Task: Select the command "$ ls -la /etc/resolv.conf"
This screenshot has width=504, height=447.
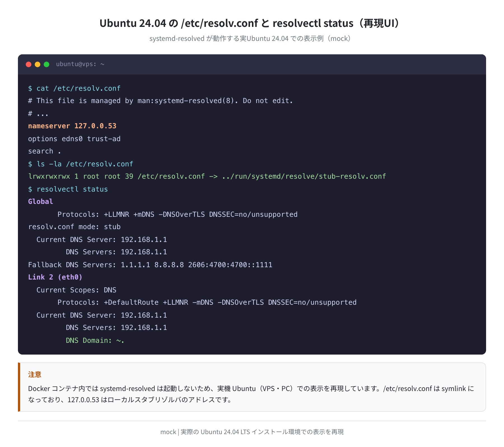Action: pos(81,164)
